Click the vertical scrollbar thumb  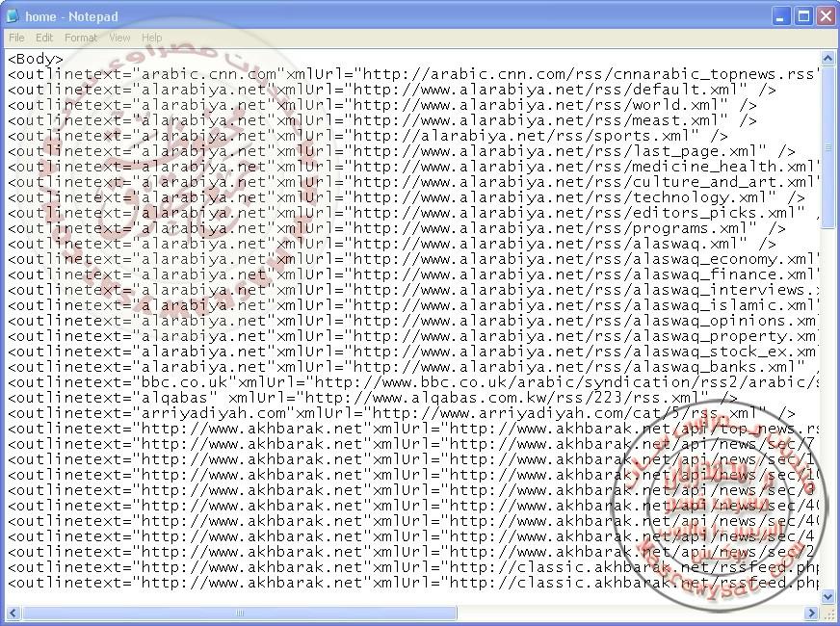pos(827,146)
